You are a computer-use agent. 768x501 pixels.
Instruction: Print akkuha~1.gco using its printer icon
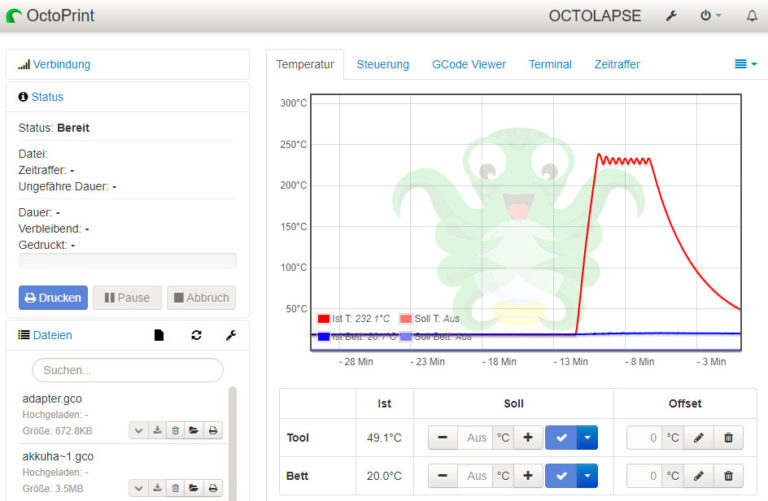212,488
